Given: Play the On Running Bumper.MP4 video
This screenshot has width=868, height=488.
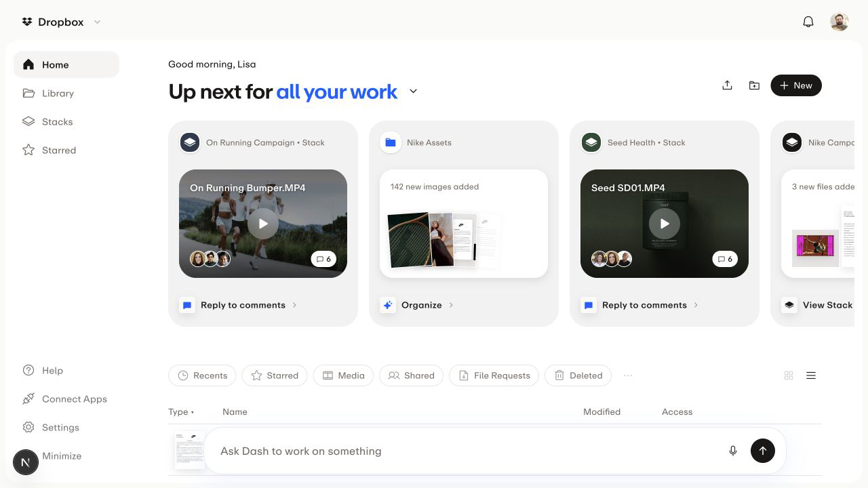Looking at the screenshot, I should [x=263, y=224].
